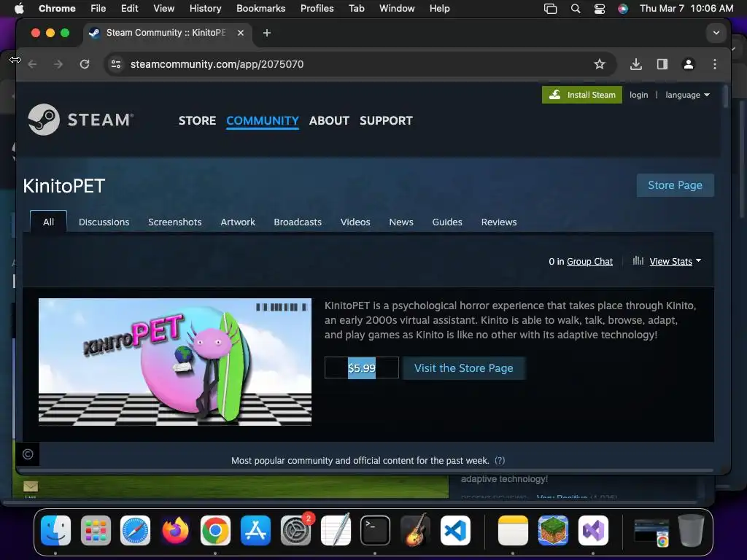Open site information icon in address bar

click(116, 64)
